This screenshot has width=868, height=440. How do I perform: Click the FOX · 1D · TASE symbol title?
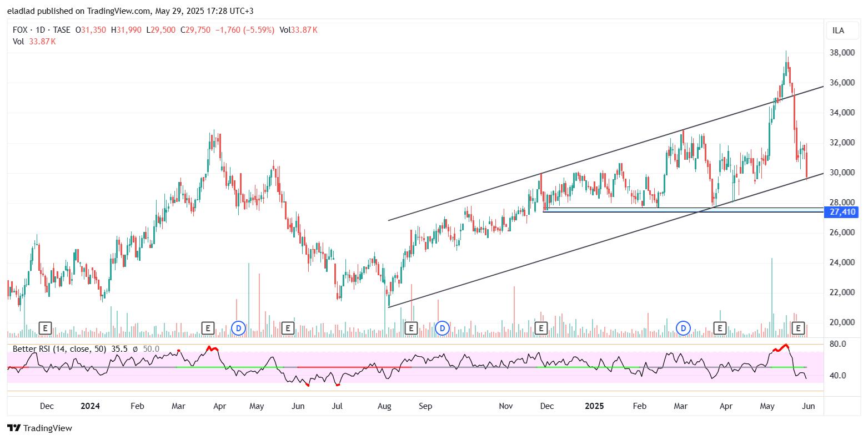(x=42, y=30)
